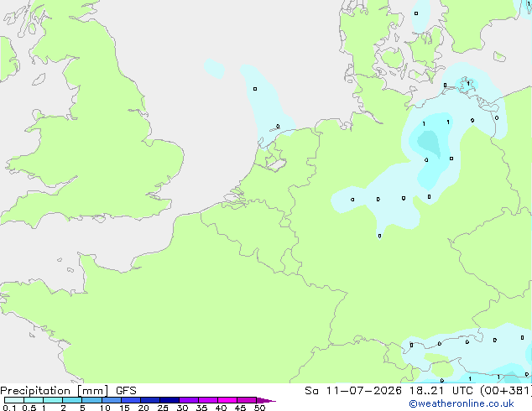Click the '20' legend scale label
The width and height of the screenshot is (532, 411).
(143, 408)
